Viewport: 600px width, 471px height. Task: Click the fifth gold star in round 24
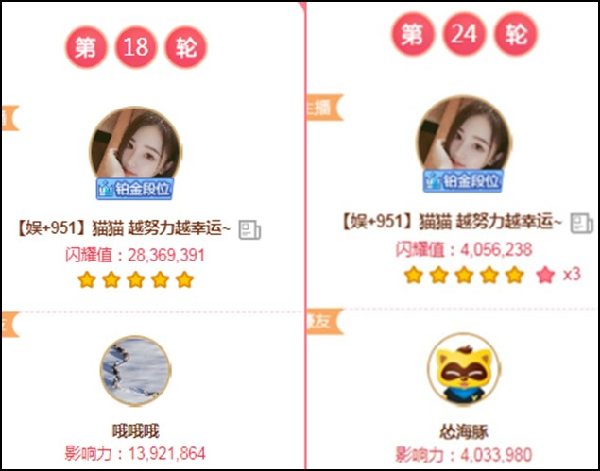tap(515, 275)
